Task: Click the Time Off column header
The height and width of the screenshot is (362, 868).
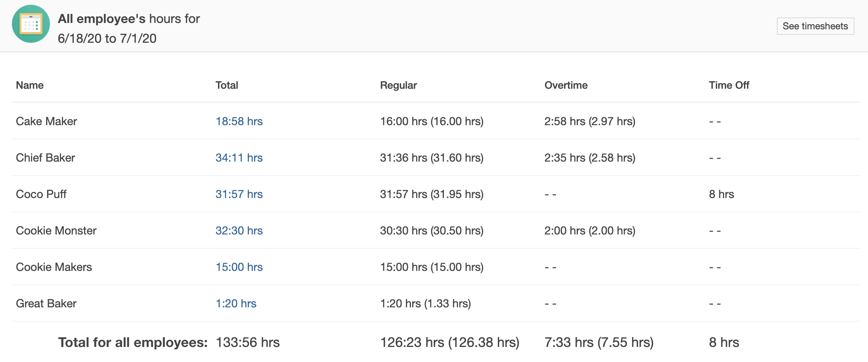Action: click(x=729, y=85)
